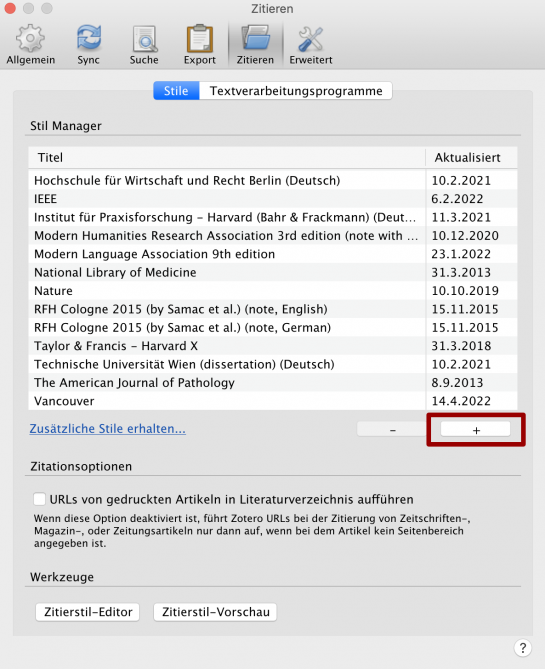Open the Erweitert tools pane
Image resolution: width=545 pixels, height=669 pixels.
(311, 45)
